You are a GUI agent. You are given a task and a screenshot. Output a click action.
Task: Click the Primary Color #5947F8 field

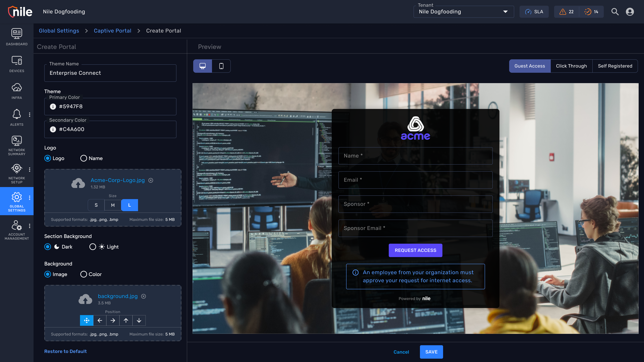click(110, 106)
